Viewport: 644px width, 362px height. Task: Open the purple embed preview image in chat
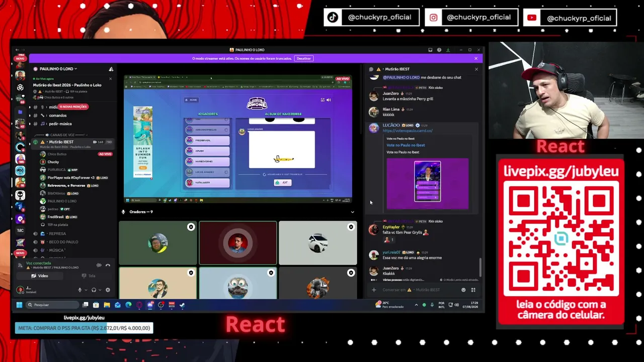pos(427,184)
